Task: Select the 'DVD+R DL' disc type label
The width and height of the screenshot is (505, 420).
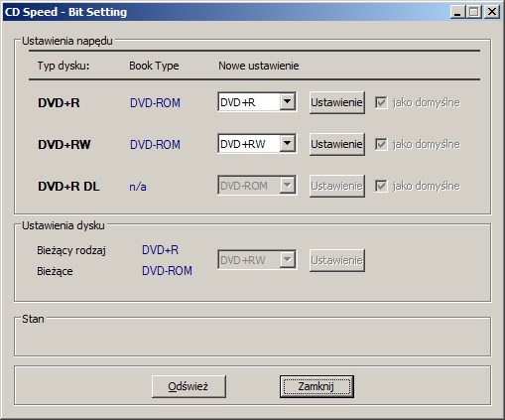Action: pyautogui.click(x=68, y=187)
